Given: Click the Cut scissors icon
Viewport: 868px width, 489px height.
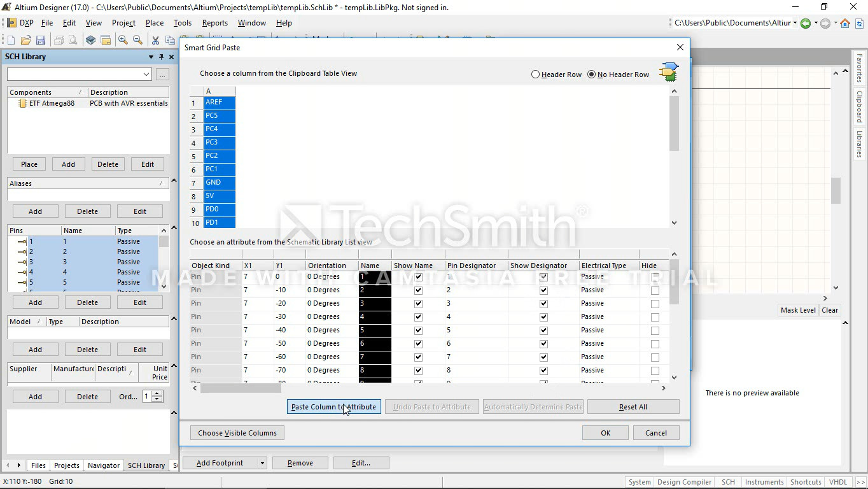Looking at the screenshot, I should (x=155, y=40).
